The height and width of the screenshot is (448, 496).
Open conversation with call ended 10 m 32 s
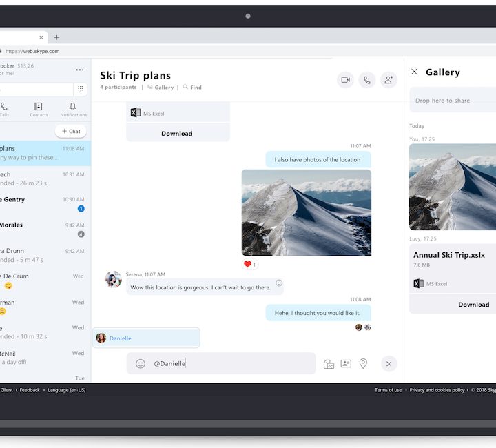(45, 332)
